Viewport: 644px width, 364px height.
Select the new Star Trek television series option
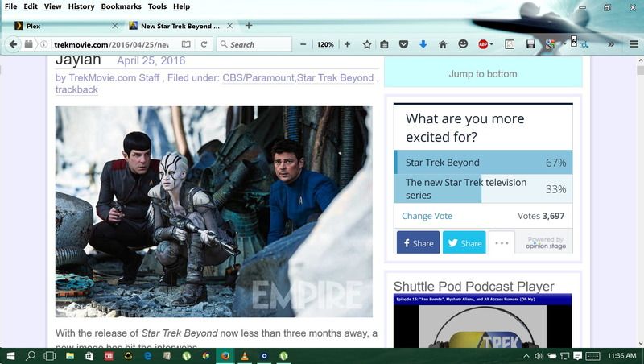pos(483,188)
